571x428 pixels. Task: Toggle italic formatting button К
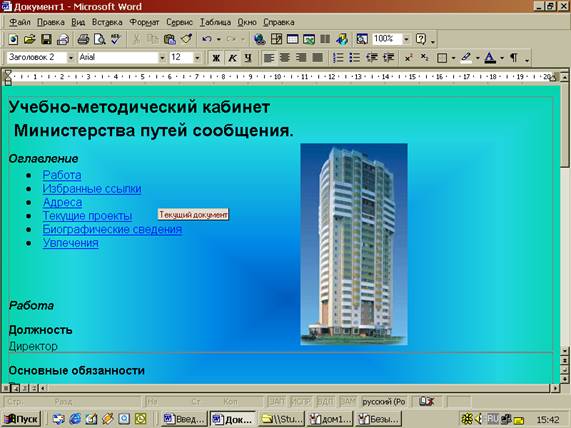[232, 58]
